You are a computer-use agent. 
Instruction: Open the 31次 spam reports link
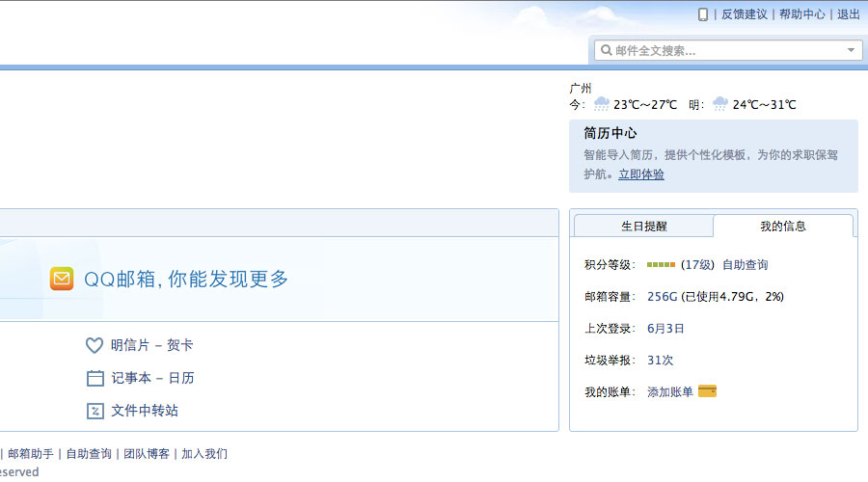(661, 361)
